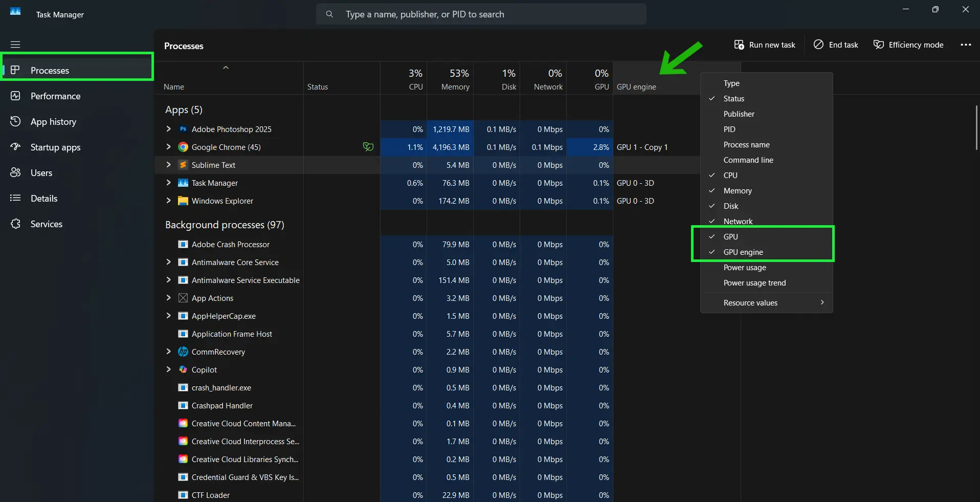The image size is (980, 502).
Task: Click the Efficiency mode leaf icon
Action: click(879, 45)
